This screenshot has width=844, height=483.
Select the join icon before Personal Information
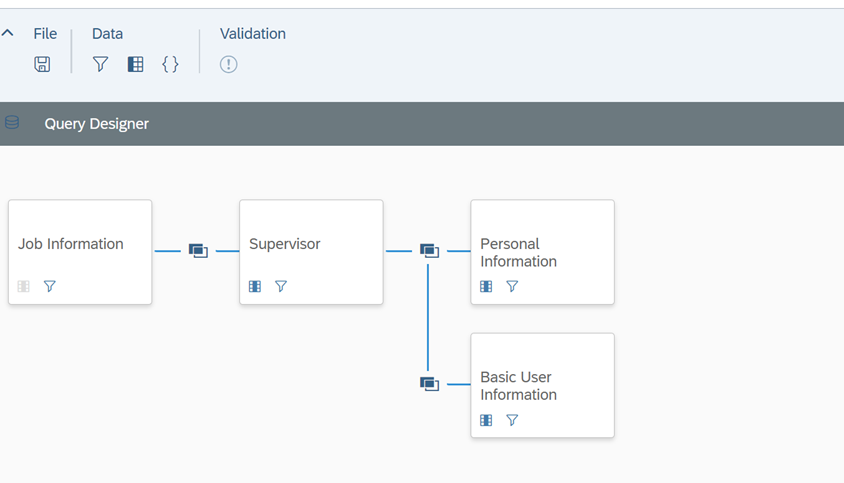coord(429,250)
